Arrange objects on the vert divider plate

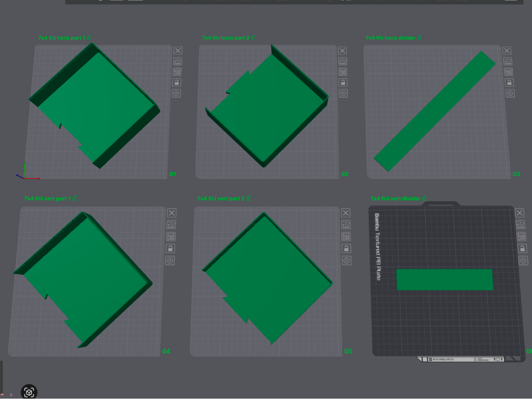pos(521,237)
